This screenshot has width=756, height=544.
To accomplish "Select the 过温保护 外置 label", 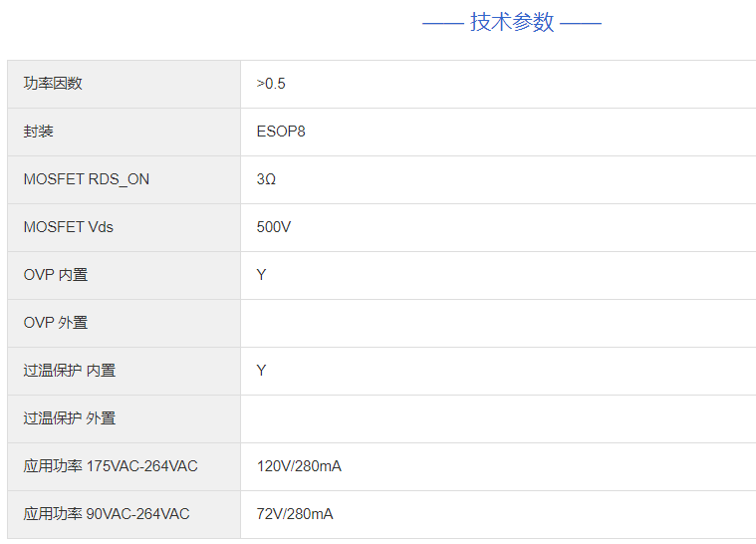I will (x=70, y=418).
